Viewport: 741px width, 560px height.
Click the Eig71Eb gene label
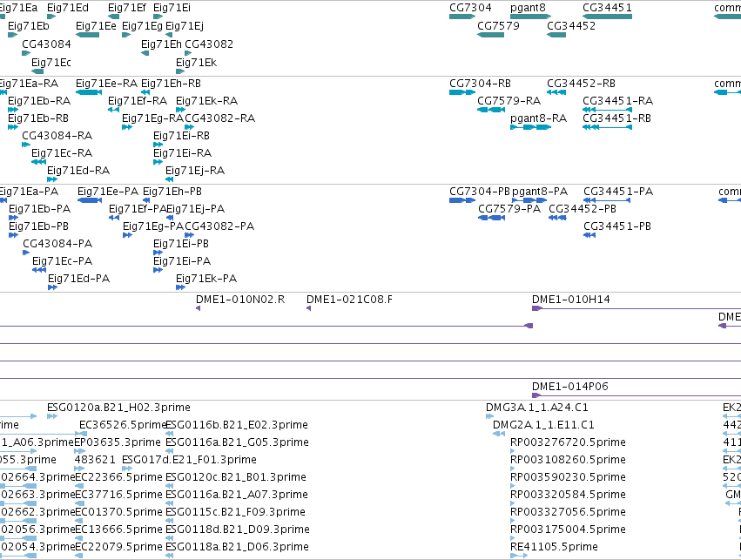pos(29,26)
